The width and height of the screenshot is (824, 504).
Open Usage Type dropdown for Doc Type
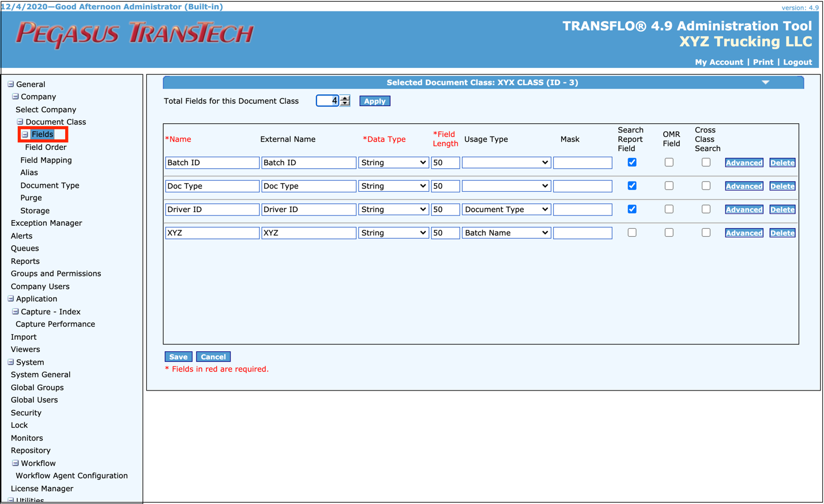[506, 186]
